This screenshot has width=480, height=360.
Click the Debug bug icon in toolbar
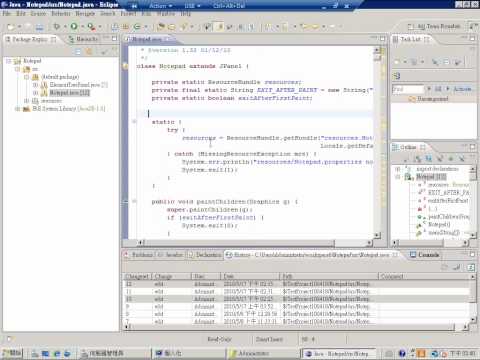(57, 26)
